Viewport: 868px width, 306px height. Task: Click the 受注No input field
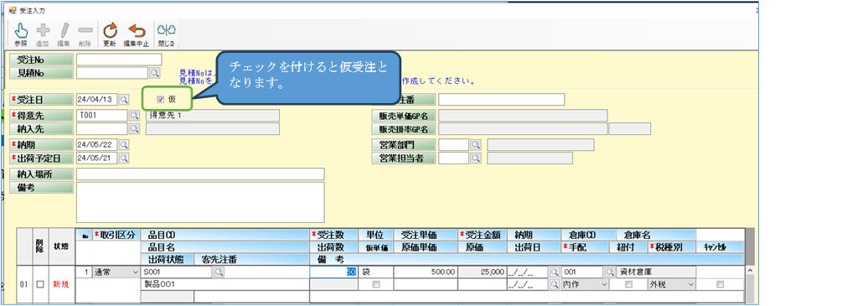coord(119,60)
